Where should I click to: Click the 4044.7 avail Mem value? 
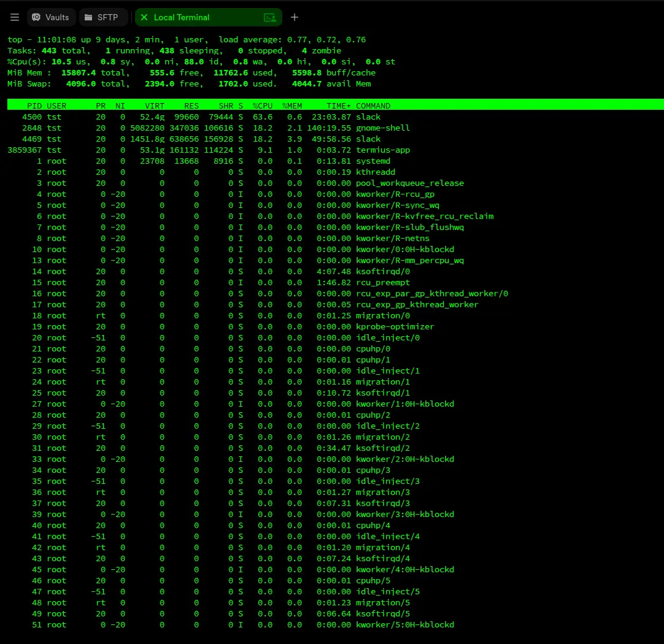(307, 84)
